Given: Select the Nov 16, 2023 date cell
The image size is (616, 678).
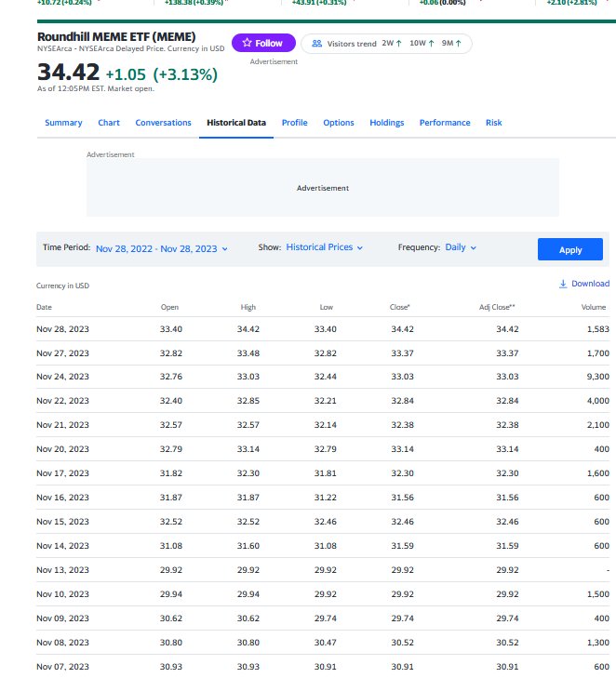Looking at the screenshot, I should [62, 498].
